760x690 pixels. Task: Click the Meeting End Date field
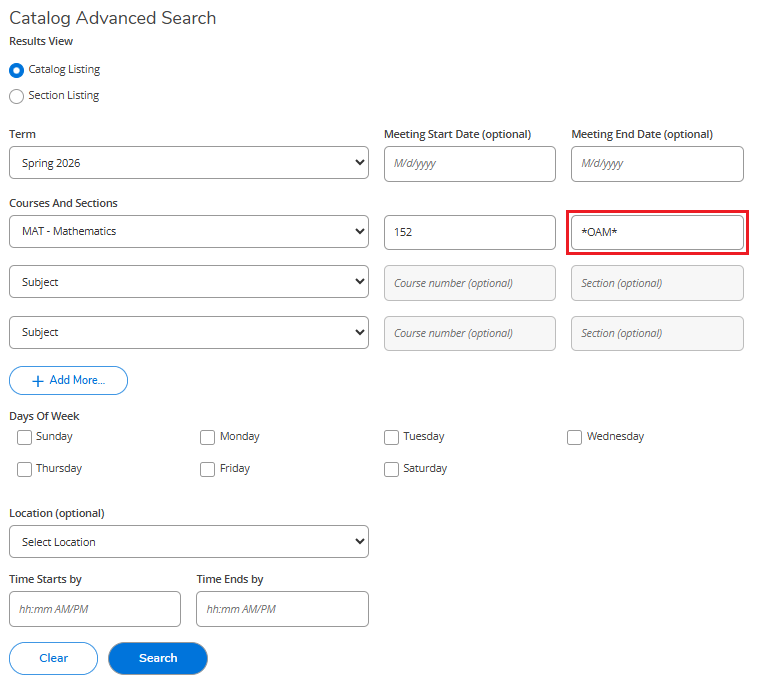click(657, 164)
